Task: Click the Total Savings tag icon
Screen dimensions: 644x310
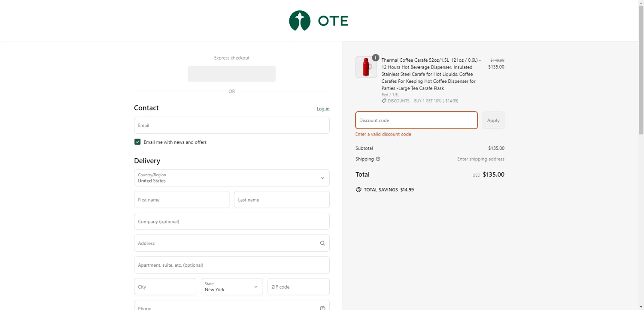Action: (x=358, y=190)
